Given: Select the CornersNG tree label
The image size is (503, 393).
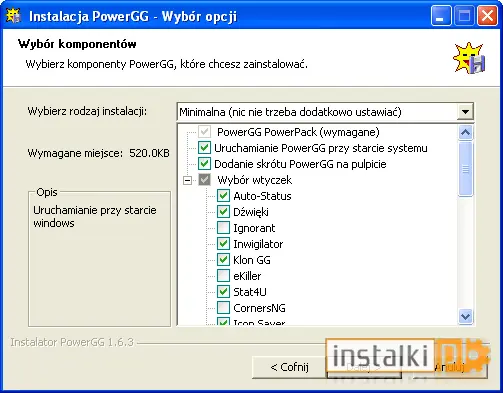Looking at the screenshot, I should point(259,308).
